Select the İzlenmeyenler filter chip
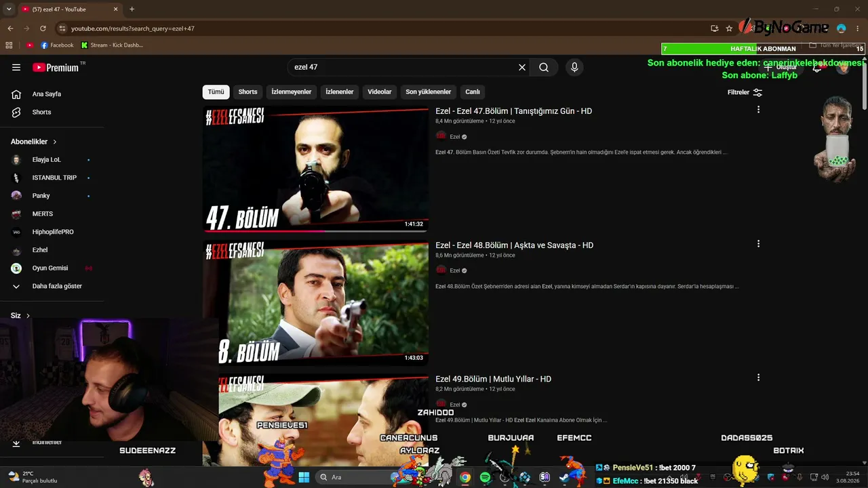The height and width of the screenshot is (488, 868). coord(292,92)
